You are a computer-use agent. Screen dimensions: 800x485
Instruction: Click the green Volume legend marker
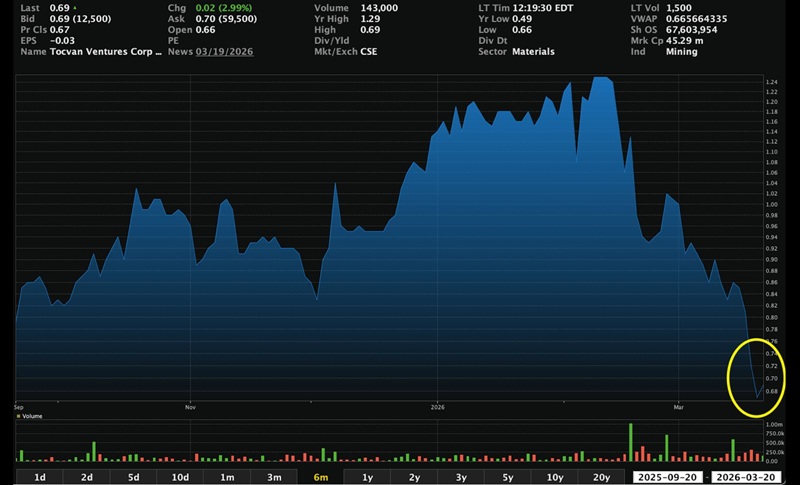(x=18, y=415)
